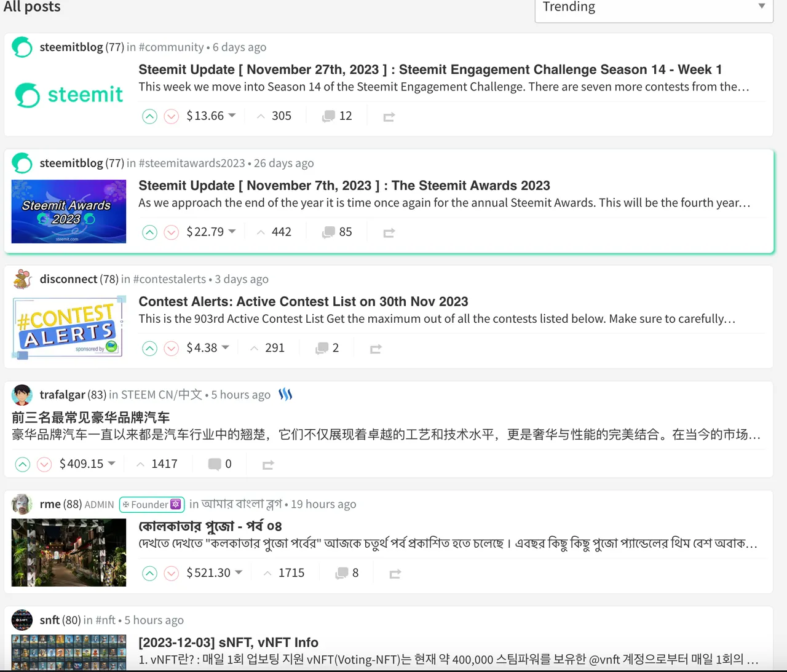The image size is (787, 672).
Task: Downvote the rme Kolkata puja post
Action: [x=172, y=574]
